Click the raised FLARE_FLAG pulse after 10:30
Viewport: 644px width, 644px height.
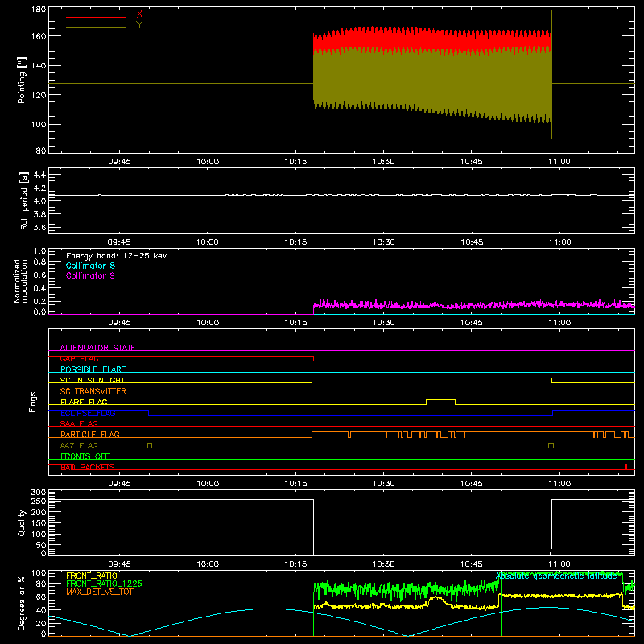point(440,400)
